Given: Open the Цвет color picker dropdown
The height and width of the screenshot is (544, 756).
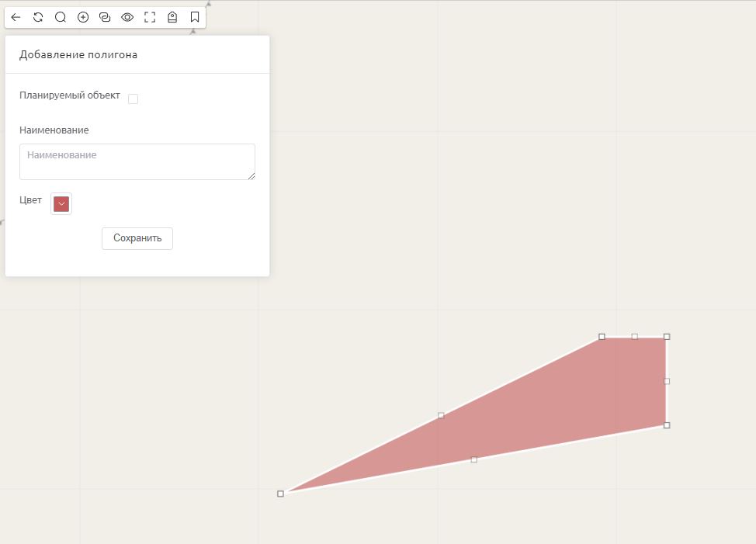Looking at the screenshot, I should pos(61,204).
